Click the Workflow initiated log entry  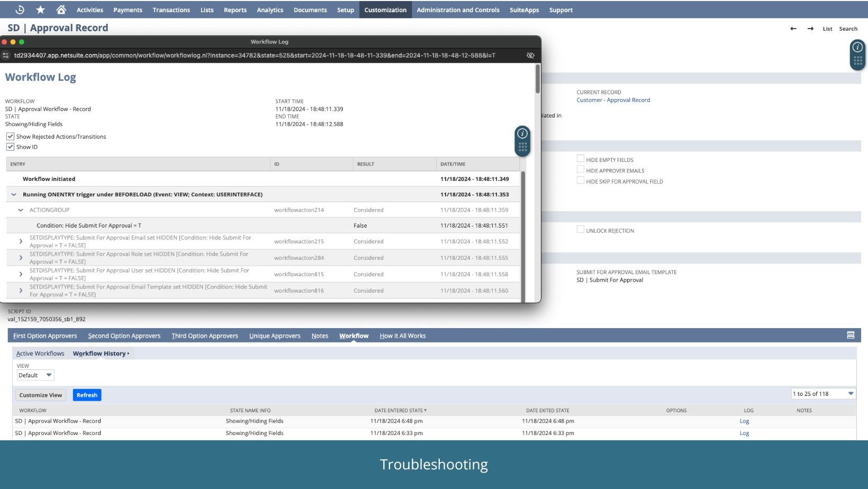[x=49, y=179]
